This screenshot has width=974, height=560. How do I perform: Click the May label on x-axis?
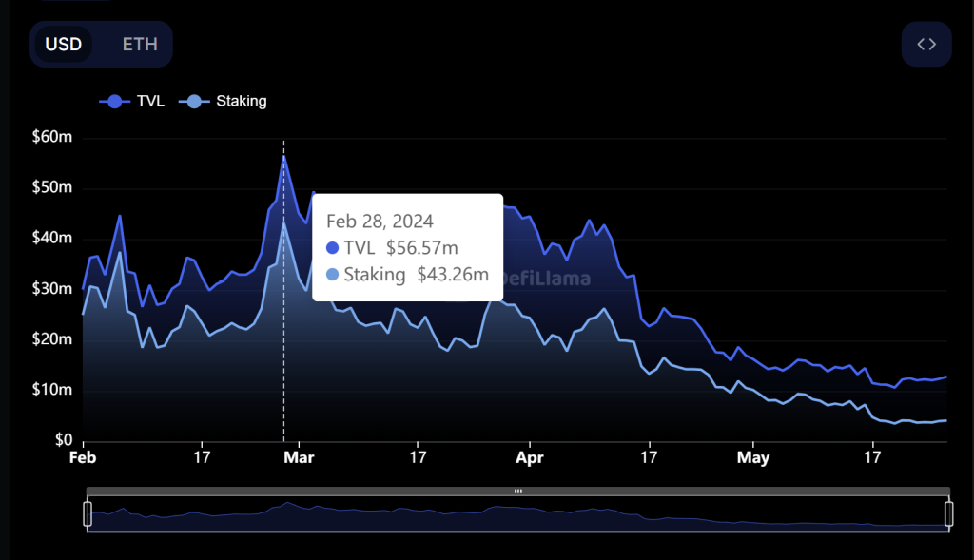752,457
